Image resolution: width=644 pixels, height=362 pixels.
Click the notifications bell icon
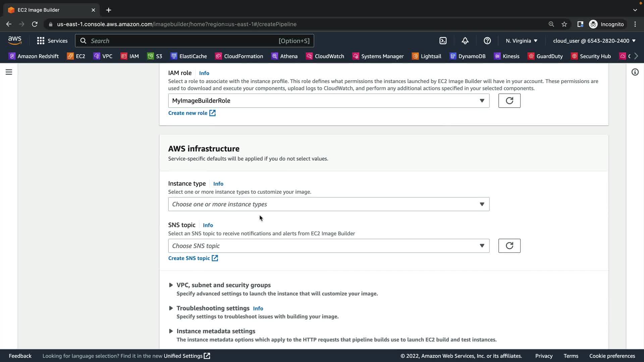(x=465, y=41)
